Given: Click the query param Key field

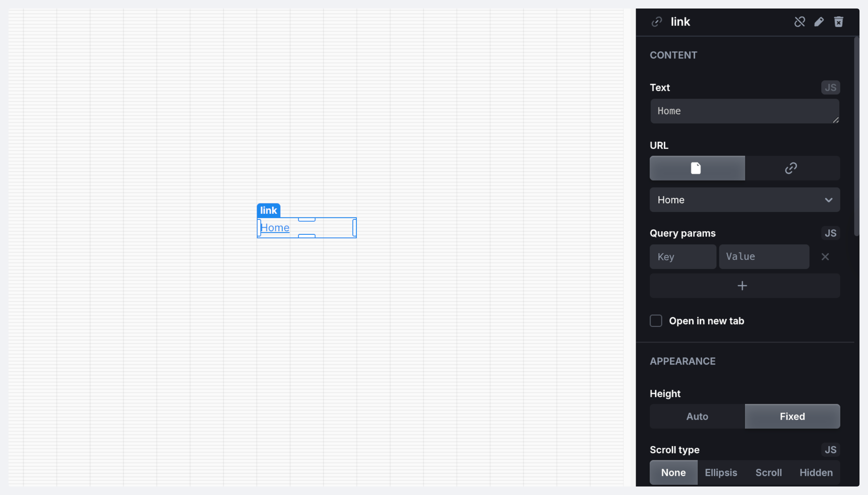Looking at the screenshot, I should pyautogui.click(x=683, y=257).
